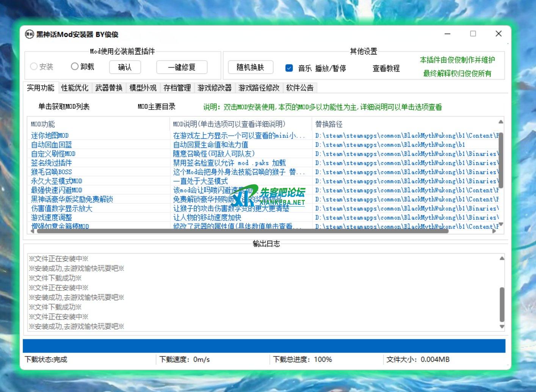Click the horizontal scroll right arrow
Image resolution: width=536 pixels, height=392 pixels.
point(494,231)
